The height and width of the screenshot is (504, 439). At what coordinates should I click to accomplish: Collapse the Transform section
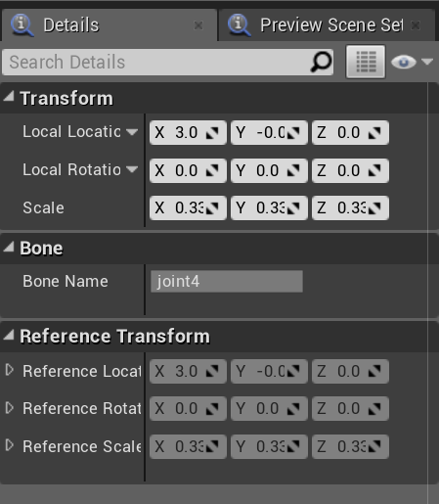pyautogui.click(x=9, y=96)
